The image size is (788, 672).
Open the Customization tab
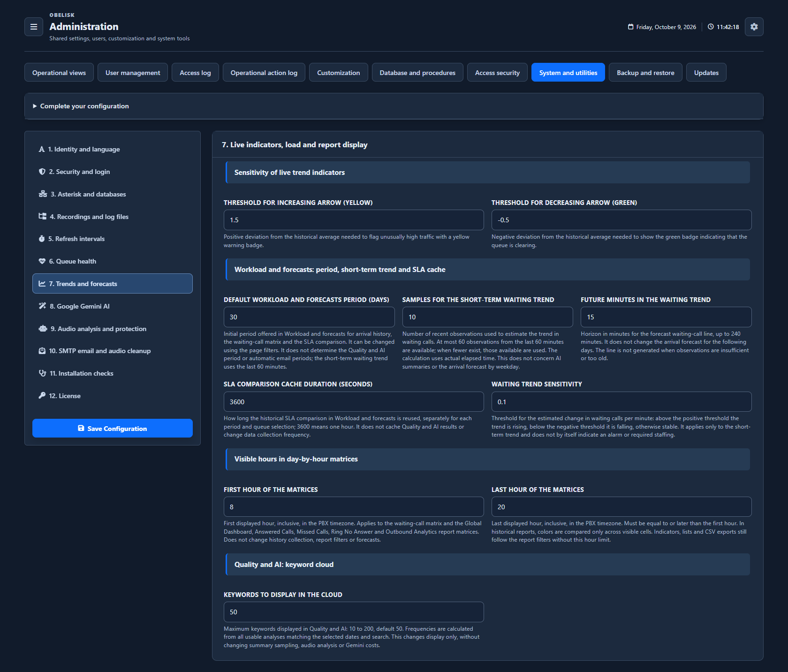[339, 73]
